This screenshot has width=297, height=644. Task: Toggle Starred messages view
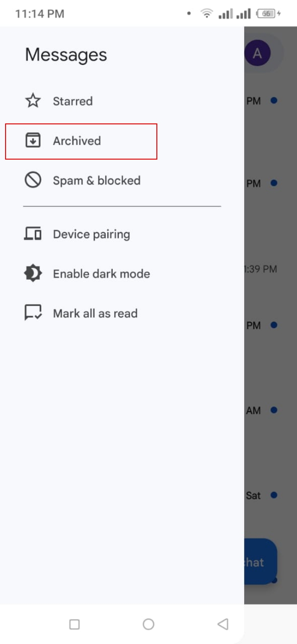click(73, 101)
